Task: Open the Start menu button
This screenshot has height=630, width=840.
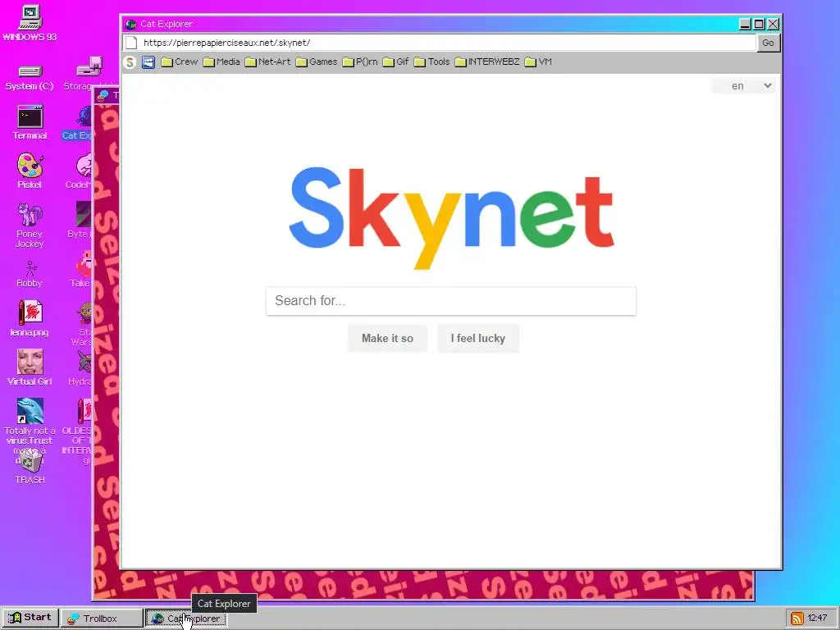Action: (x=30, y=618)
